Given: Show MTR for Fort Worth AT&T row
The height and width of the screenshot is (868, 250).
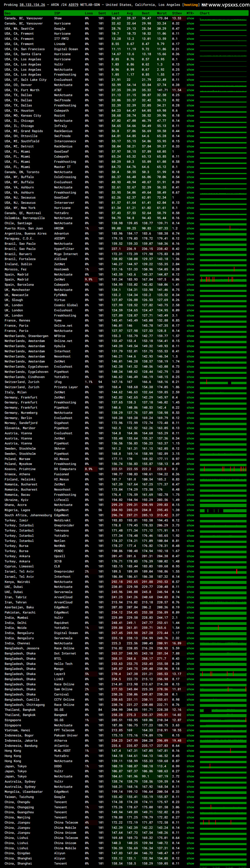Looking at the screenshot, I should click(190, 90).
